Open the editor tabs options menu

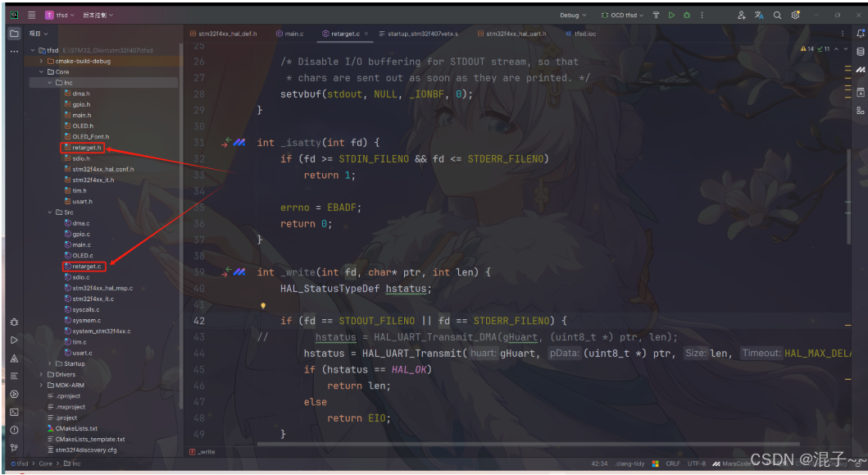tap(843, 34)
